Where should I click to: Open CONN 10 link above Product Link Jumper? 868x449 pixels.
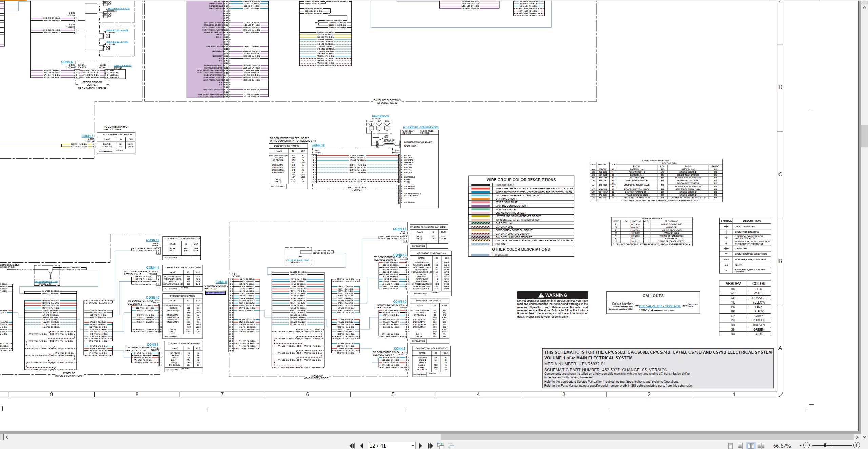[x=318, y=145]
